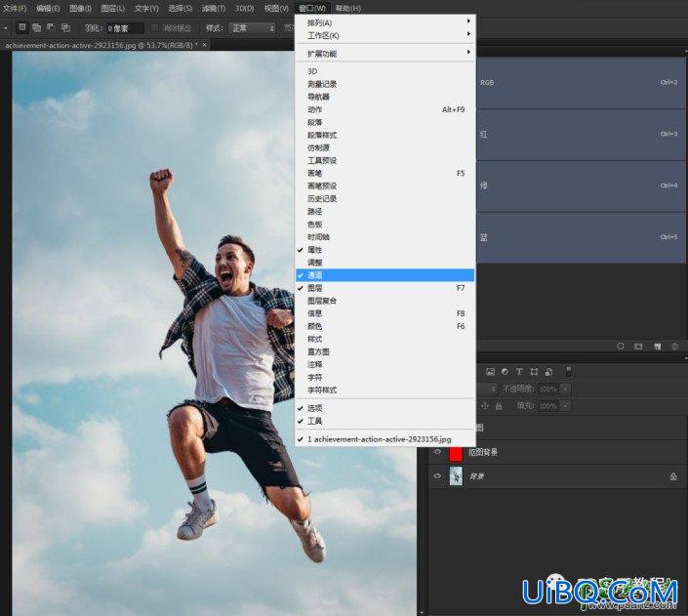688x616 pixels.
Task: Open the 视图(V) menu
Action: coord(276,9)
